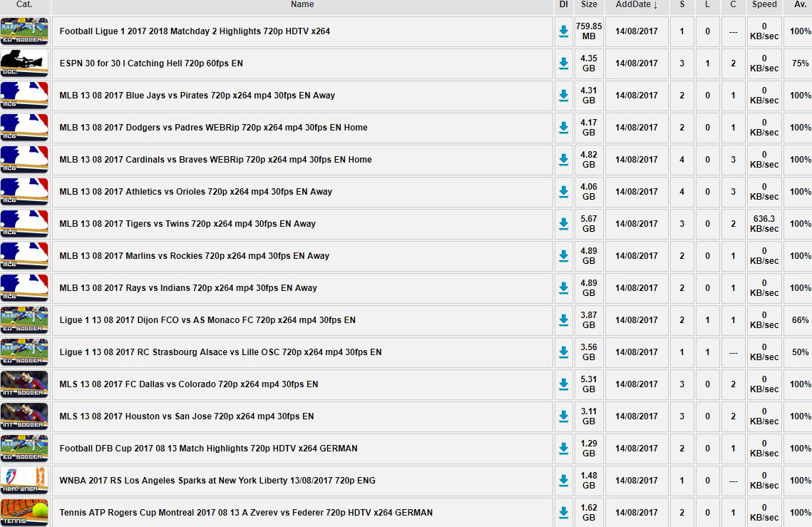Open EU Soccer category icon for Matchday 2 Highlights
This screenshot has width=812, height=527.
24,31
